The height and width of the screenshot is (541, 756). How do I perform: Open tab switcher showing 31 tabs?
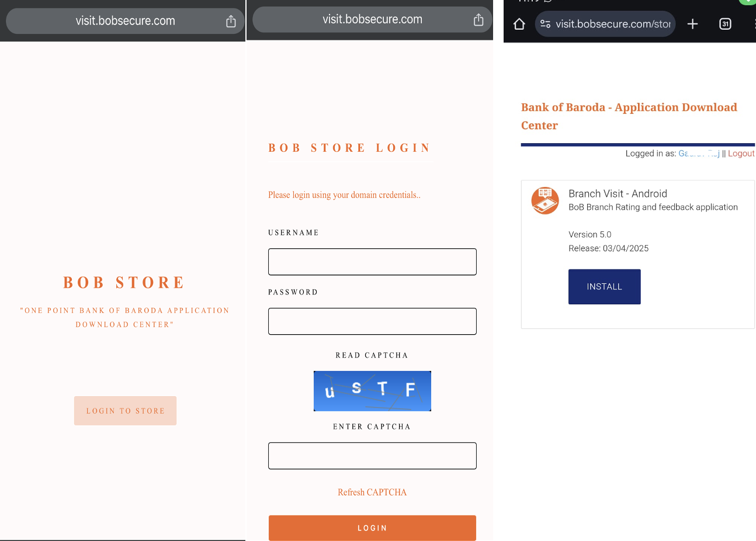725,24
